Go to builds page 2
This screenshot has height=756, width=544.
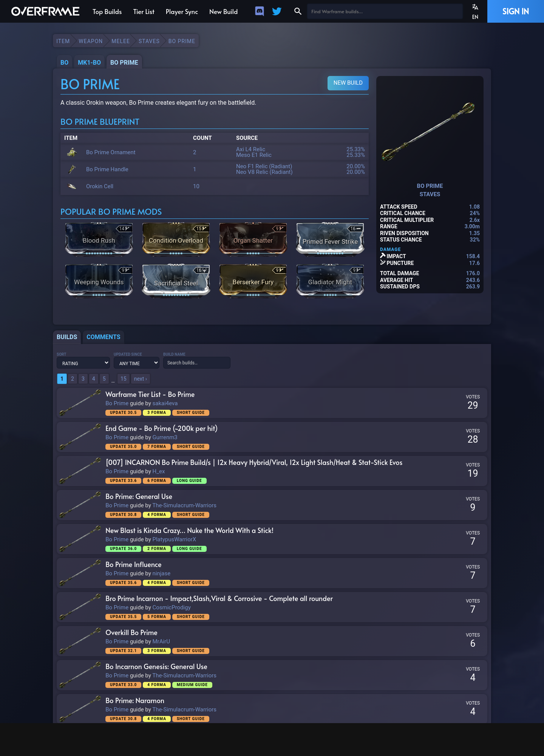tap(73, 379)
